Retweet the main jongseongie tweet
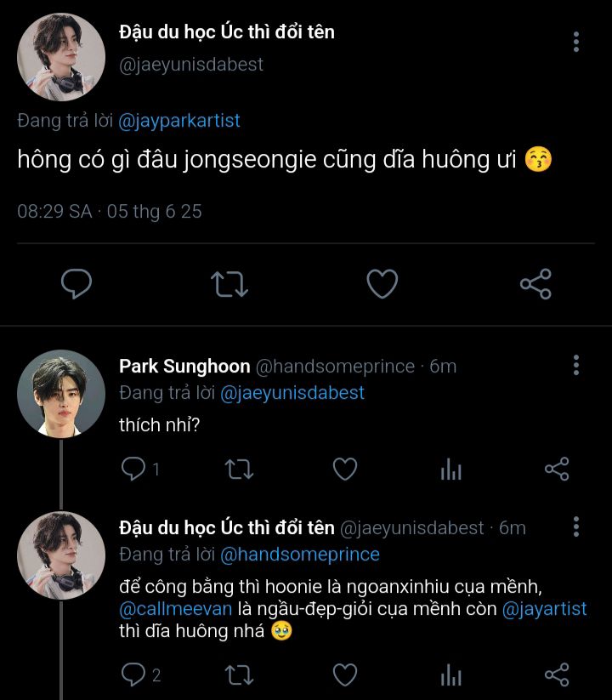This screenshot has height=700, width=612. pos(229,284)
